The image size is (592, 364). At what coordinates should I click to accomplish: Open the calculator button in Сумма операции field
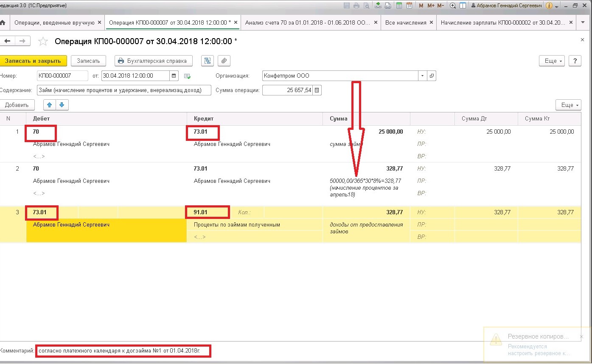317,90
